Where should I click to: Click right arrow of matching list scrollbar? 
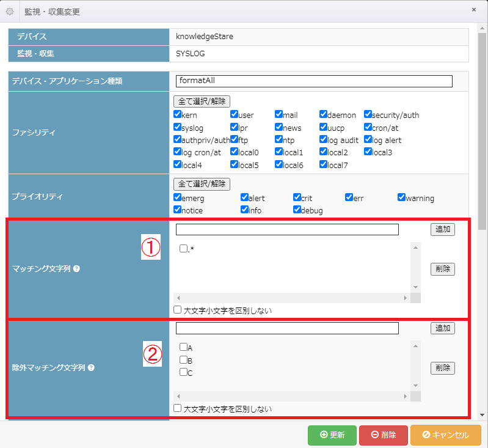[405, 298]
